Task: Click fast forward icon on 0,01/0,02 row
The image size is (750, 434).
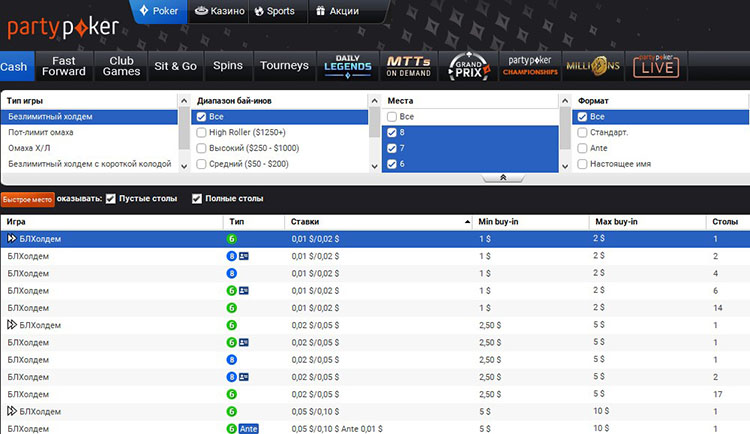Action: (x=12, y=238)
